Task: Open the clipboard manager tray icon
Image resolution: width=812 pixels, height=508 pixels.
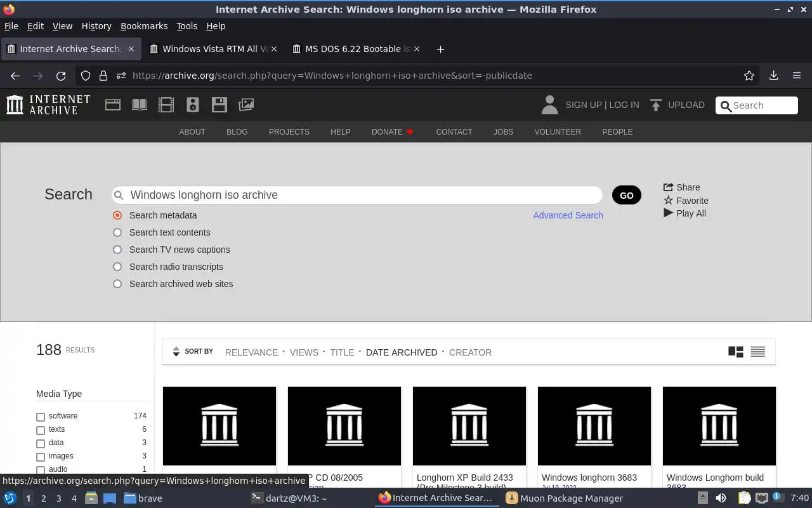Action: (743, 498)
